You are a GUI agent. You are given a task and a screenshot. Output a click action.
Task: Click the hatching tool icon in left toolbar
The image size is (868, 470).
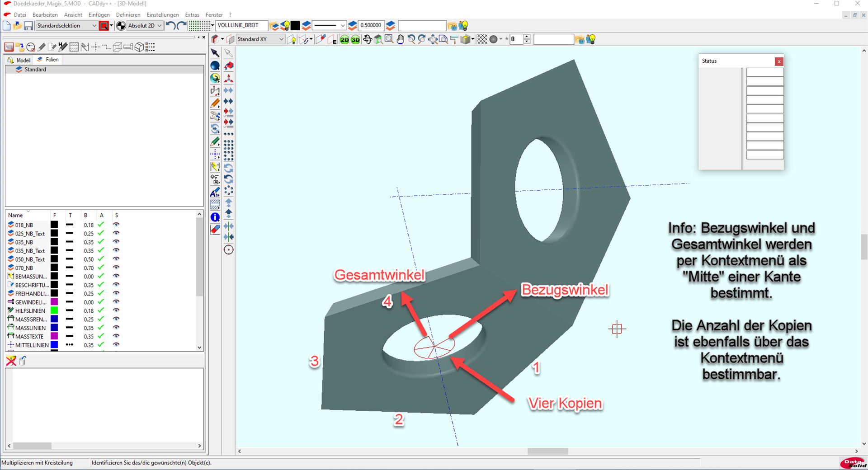215,204
